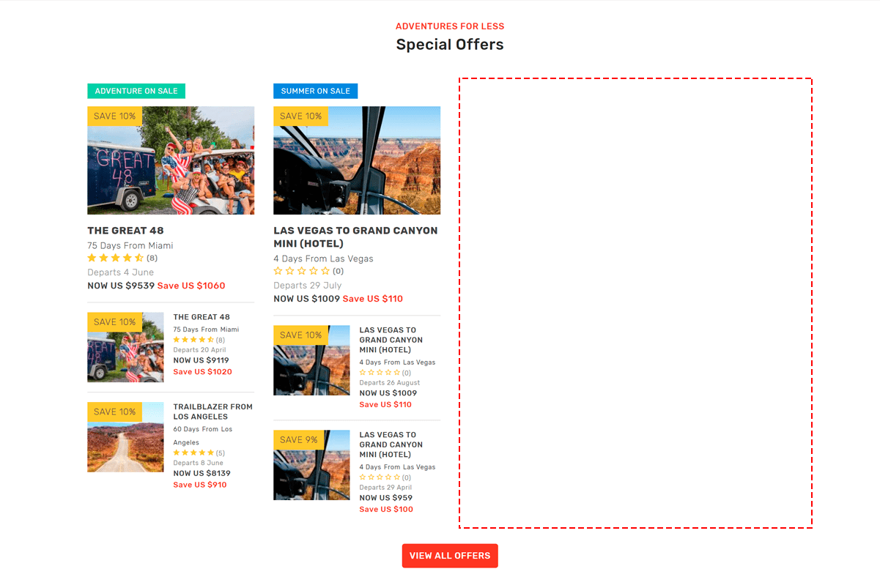
Task: Open the Summer On Sale tag
Action: (315, 91)
